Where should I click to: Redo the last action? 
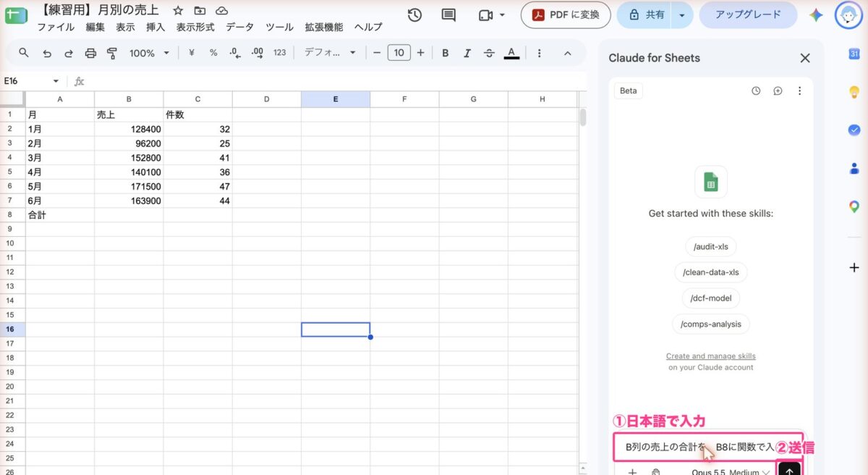coord(69,53)
